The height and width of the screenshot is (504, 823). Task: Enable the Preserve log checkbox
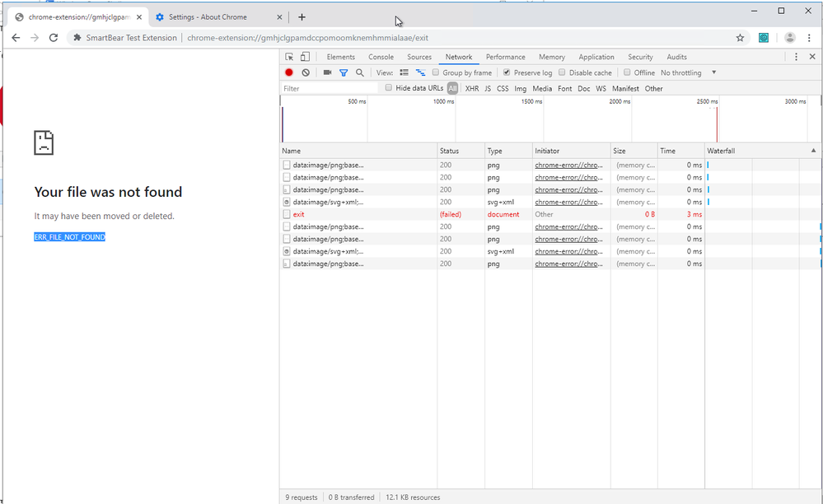pyautogui.click(x=507, y=72)
